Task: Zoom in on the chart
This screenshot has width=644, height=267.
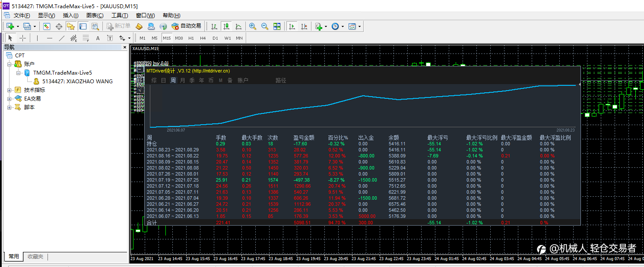Action: coord(253,26)
